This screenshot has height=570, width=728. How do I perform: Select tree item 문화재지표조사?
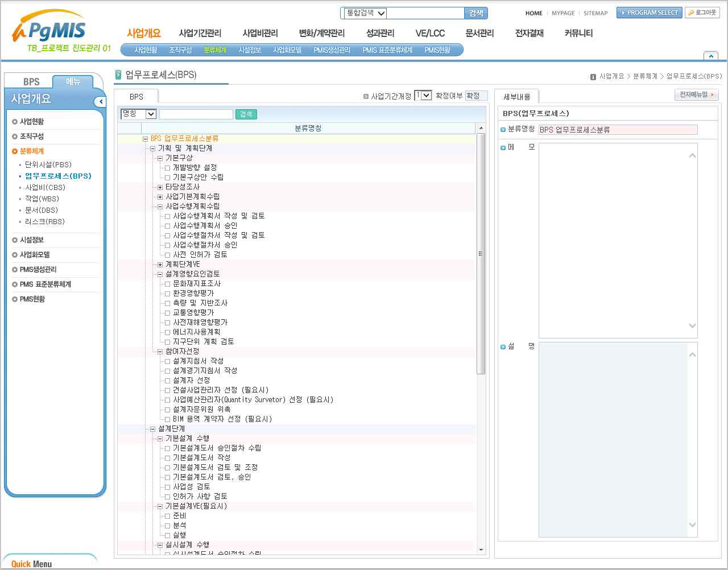pos(197,284)
